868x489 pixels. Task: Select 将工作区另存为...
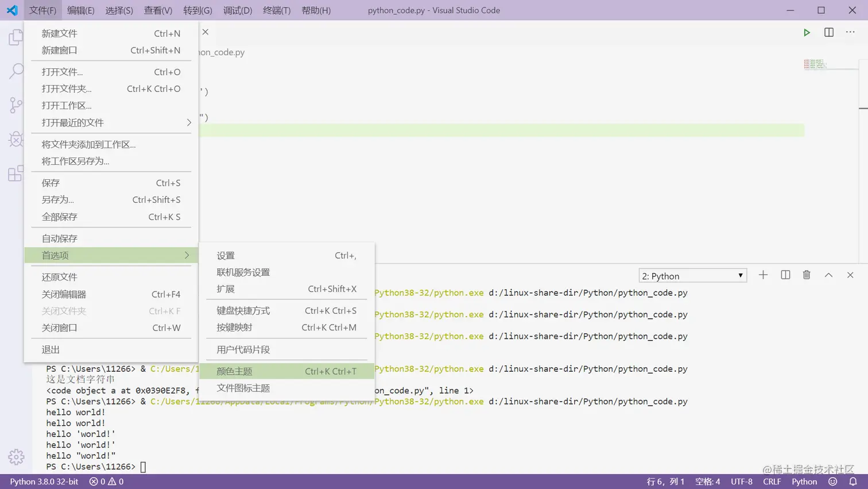point(111,161)
